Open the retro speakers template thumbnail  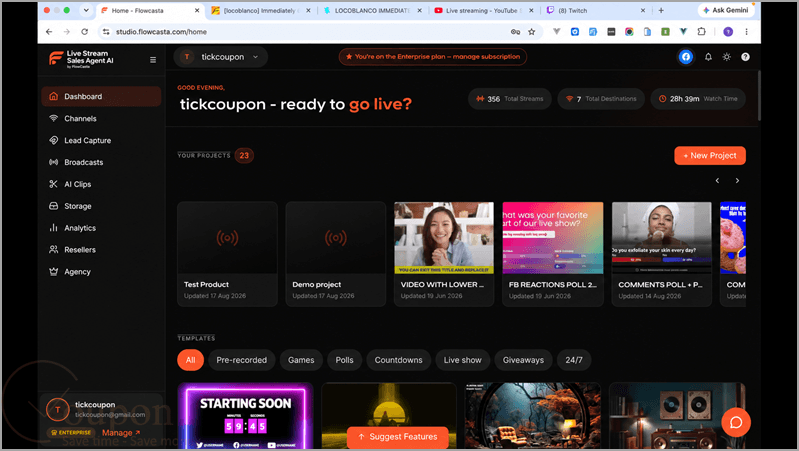677,416
